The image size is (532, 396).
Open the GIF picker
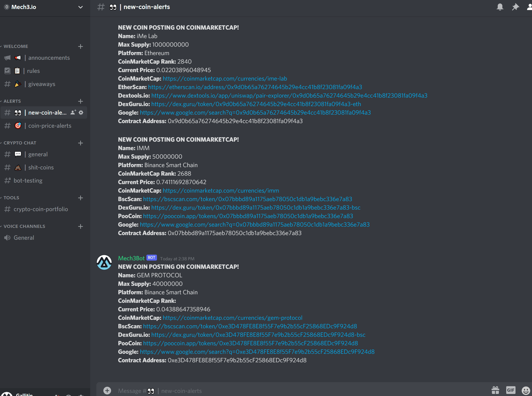pos(511,390)
